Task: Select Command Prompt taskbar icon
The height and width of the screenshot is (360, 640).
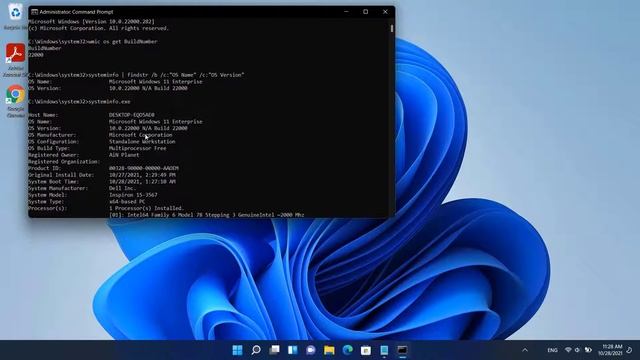Action: [x=402, y=350]
